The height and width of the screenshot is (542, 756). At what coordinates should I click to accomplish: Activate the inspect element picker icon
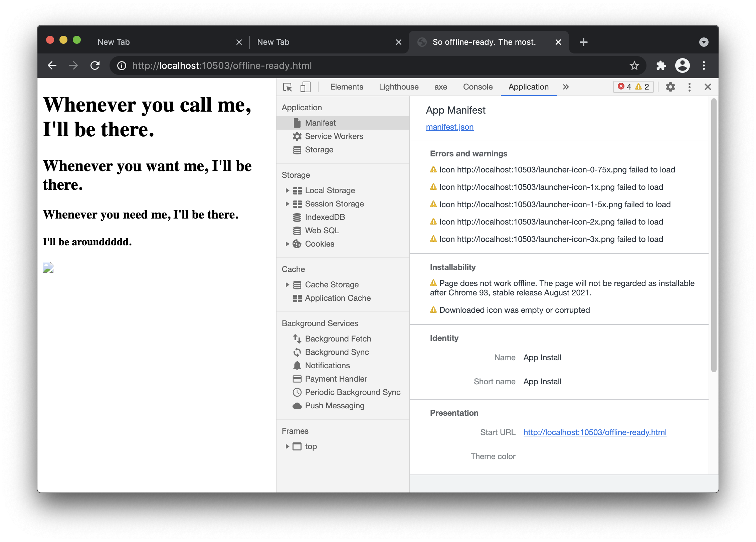(287, 87)
